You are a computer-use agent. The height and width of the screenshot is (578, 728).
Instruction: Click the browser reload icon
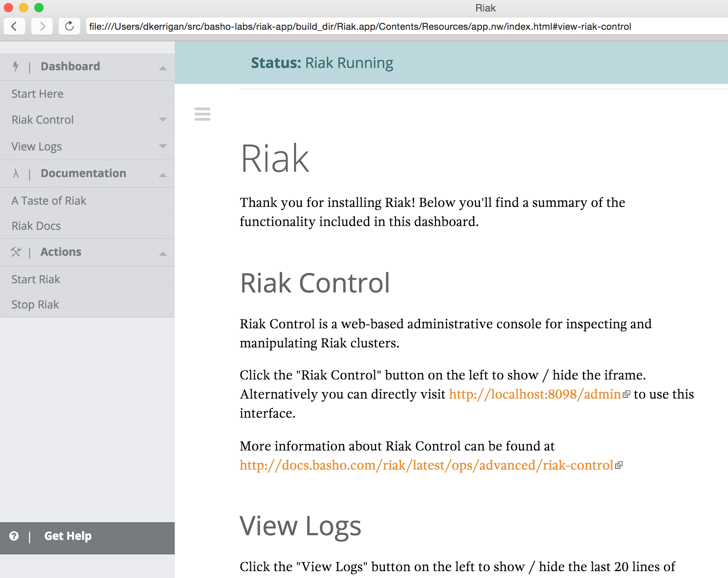(69, 26)
